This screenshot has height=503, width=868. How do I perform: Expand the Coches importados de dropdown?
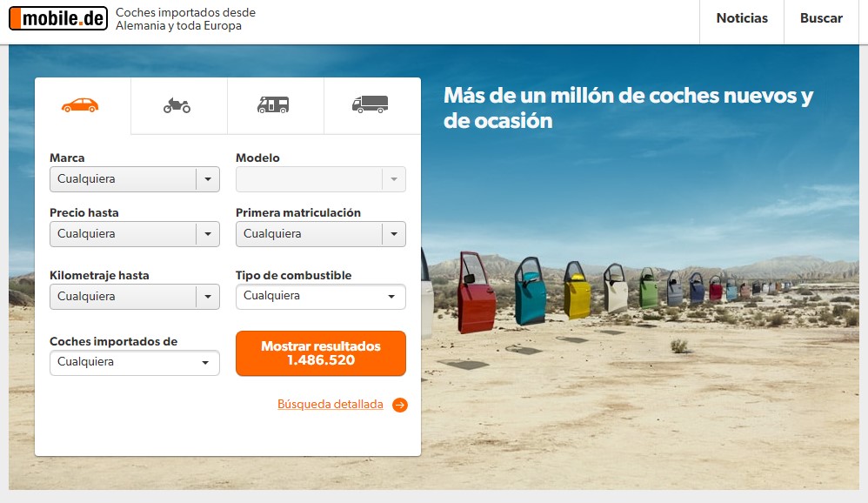tap(135, 363)
